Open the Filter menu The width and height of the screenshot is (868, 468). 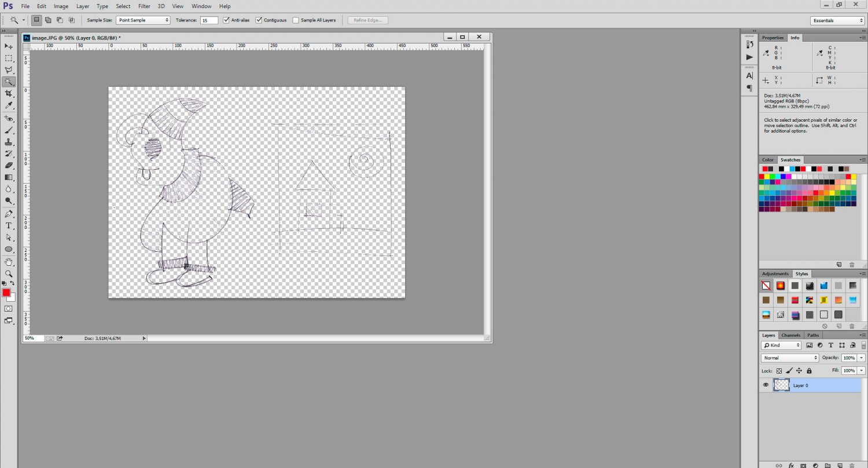(x=144, y=6)
